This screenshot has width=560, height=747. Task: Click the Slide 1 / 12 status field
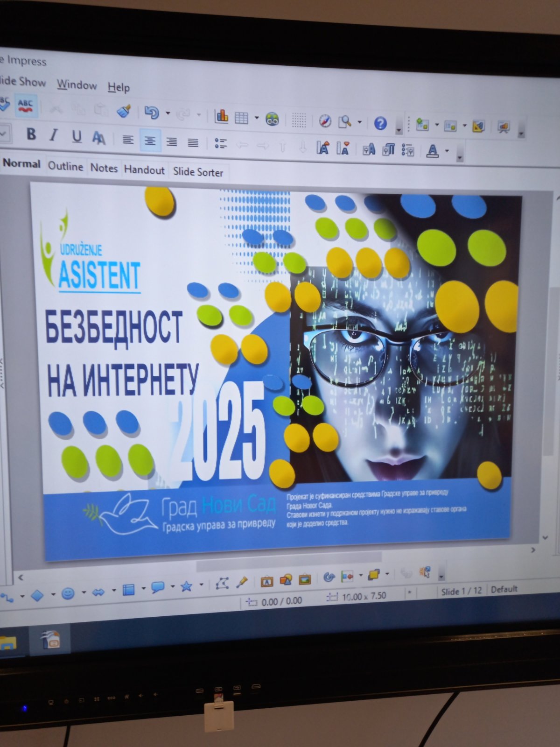pyautogui.click(x=461, y=591)
